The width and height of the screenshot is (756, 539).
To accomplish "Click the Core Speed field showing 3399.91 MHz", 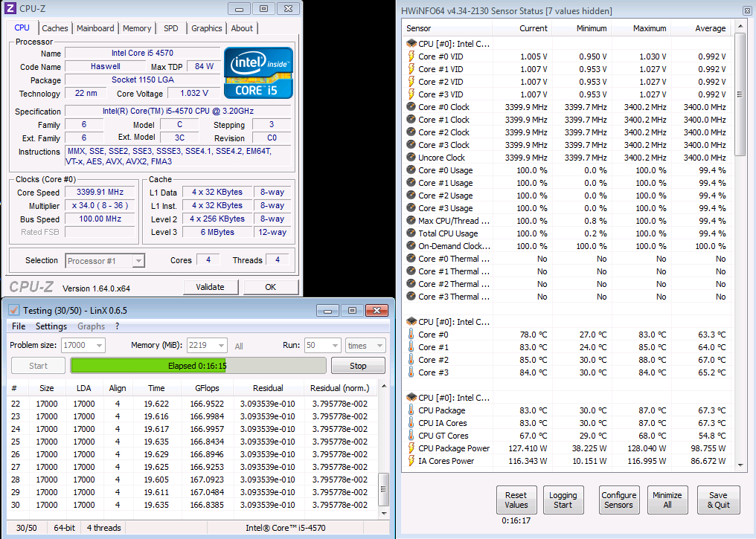I will click(100, 192).
